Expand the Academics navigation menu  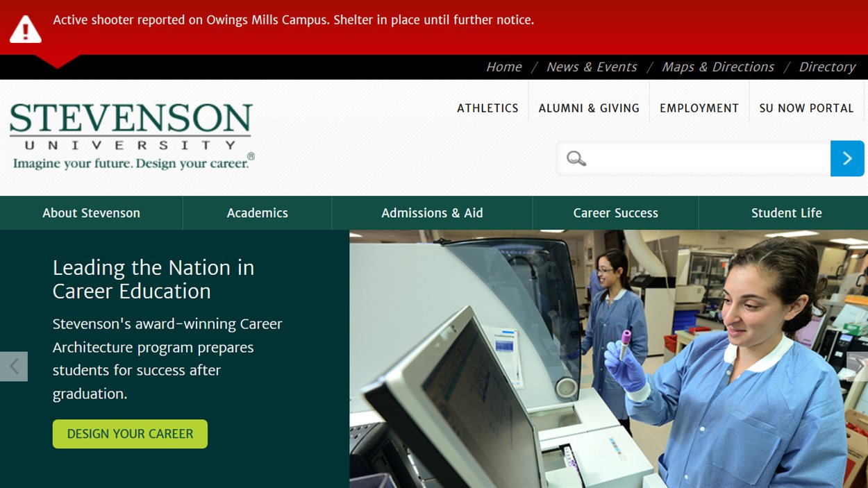(x=257, y=212)
